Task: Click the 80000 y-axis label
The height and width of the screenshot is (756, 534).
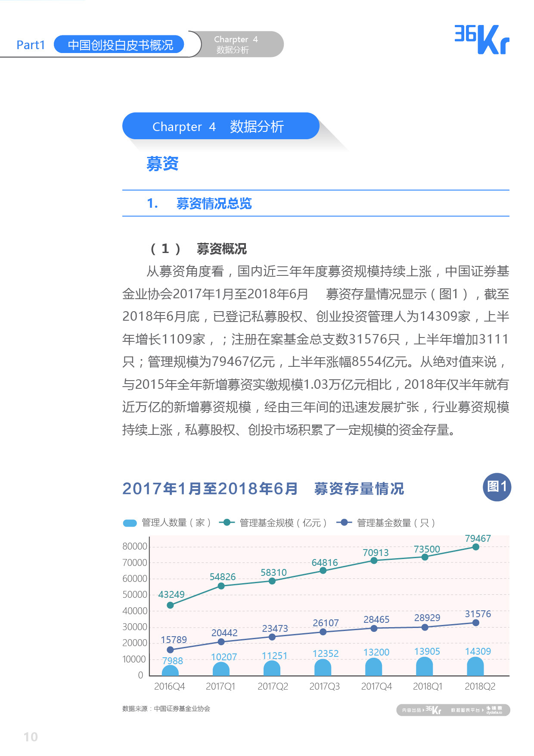Action: coord(135,546)
